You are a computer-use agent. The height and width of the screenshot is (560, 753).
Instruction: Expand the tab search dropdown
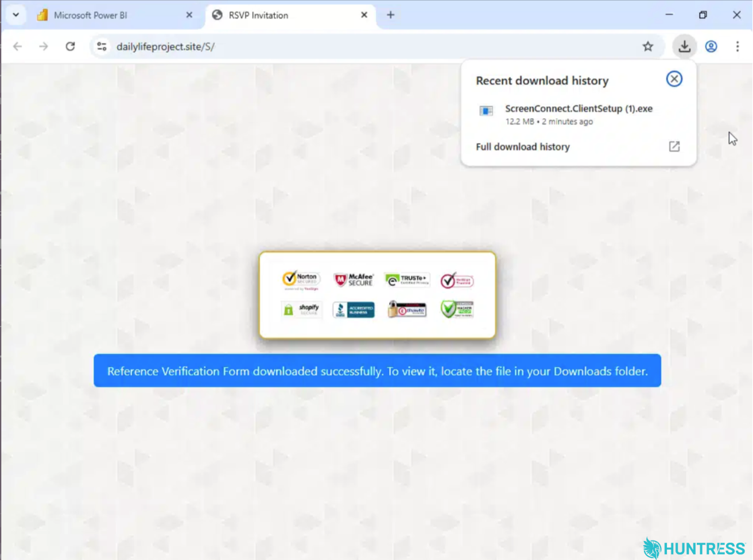pyautogui.click(x=16, y=15)
